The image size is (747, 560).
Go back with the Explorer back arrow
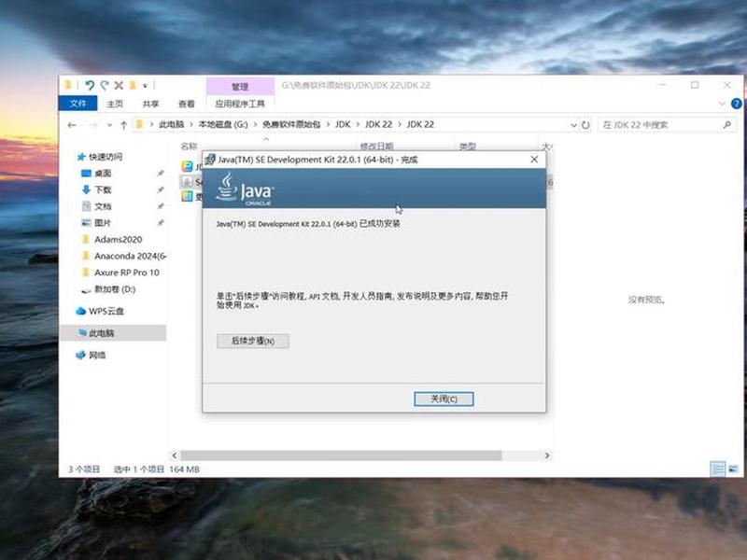(x=72, y=125)
